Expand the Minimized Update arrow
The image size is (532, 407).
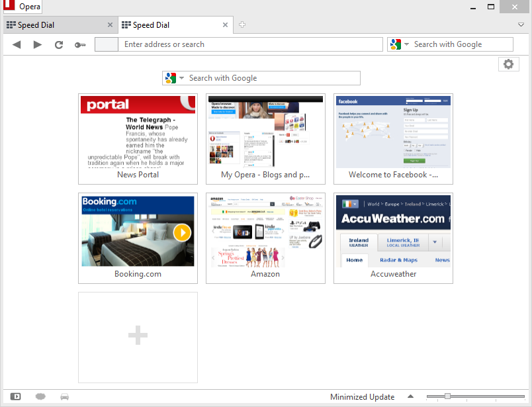410,396
